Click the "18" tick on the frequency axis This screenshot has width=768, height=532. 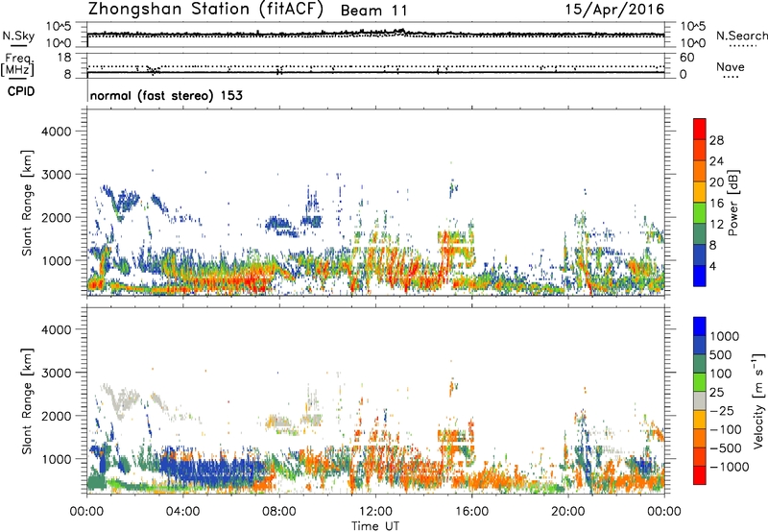coord(64,58)
